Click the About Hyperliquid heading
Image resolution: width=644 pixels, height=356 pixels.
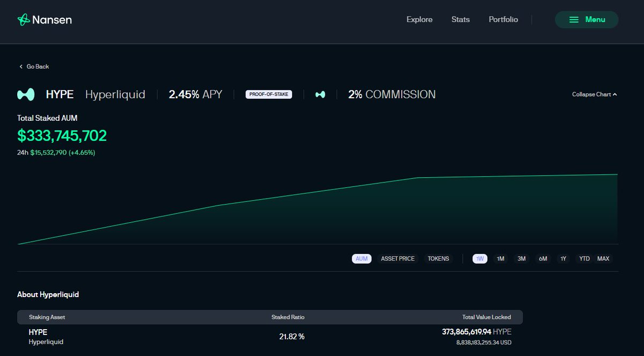point(48,294)
